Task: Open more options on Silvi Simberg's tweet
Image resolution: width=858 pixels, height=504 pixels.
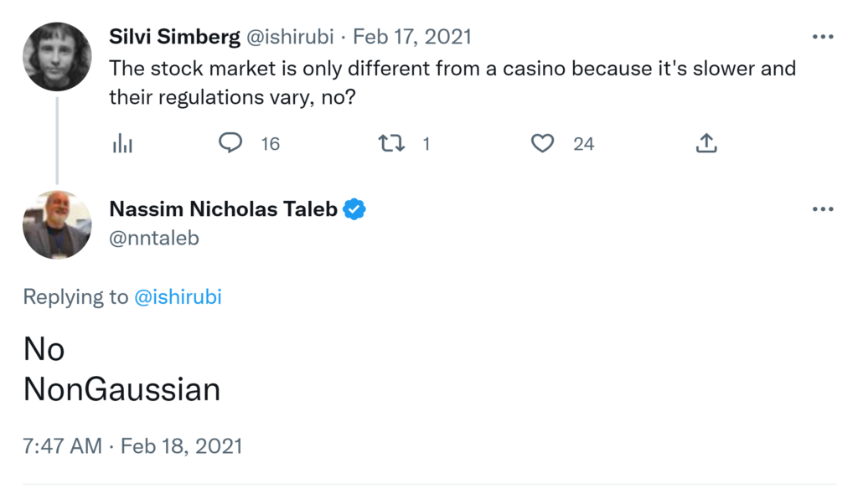Action: (x=823, y=38)
